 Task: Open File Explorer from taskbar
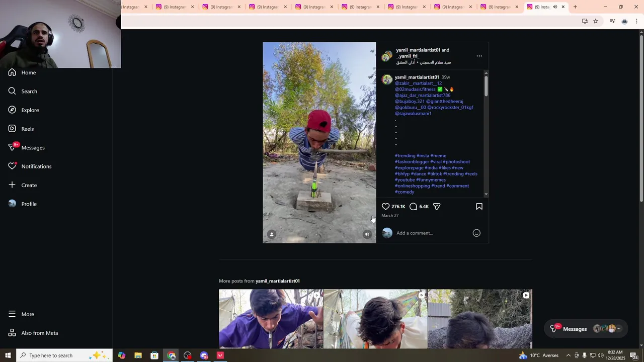pos(138,355)
